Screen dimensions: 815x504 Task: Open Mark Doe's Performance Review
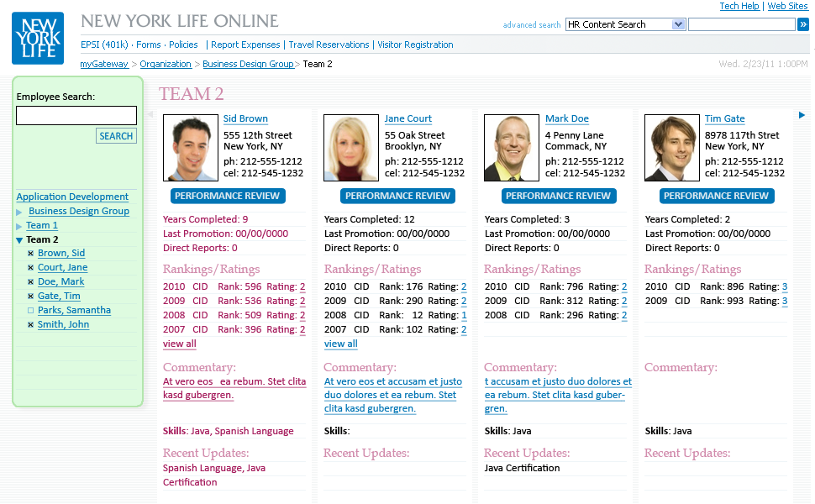pyautogui.click(x=559, y=196)
